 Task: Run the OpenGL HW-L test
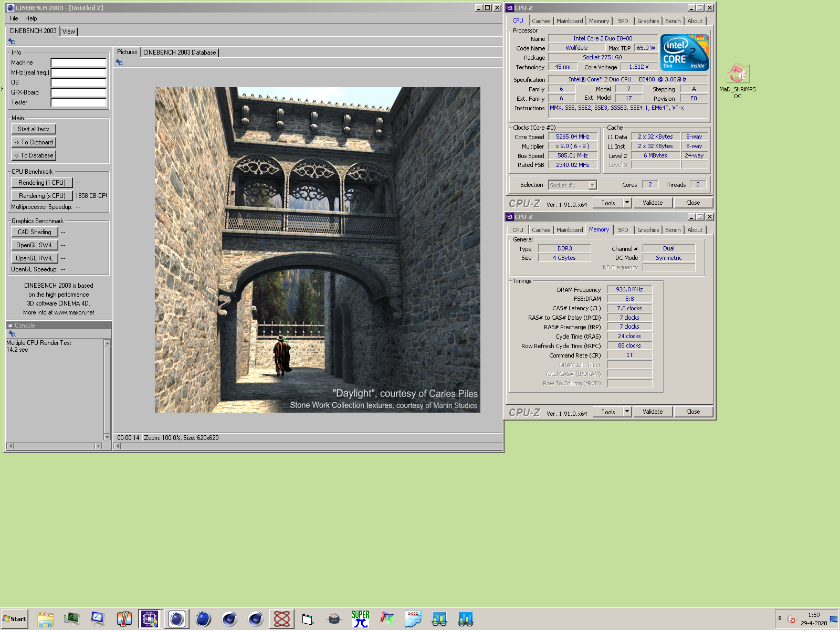pos(35,258)
